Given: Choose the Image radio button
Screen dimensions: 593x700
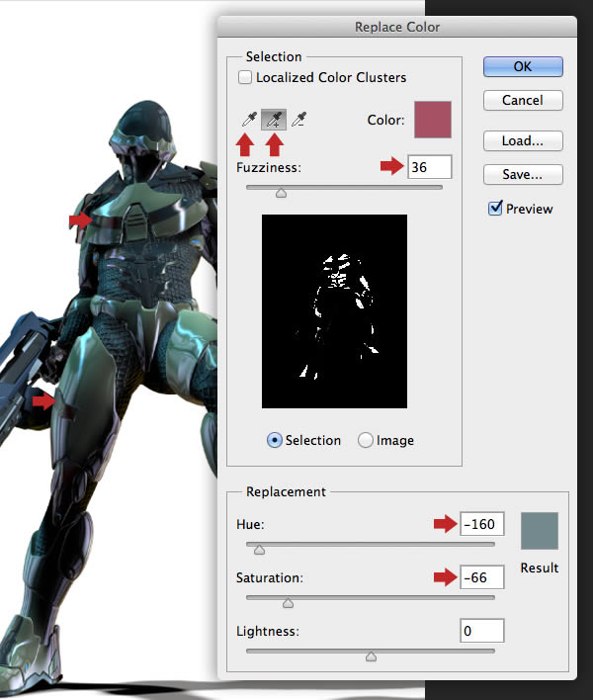Looking at the screenshot, I should [365, 440].
